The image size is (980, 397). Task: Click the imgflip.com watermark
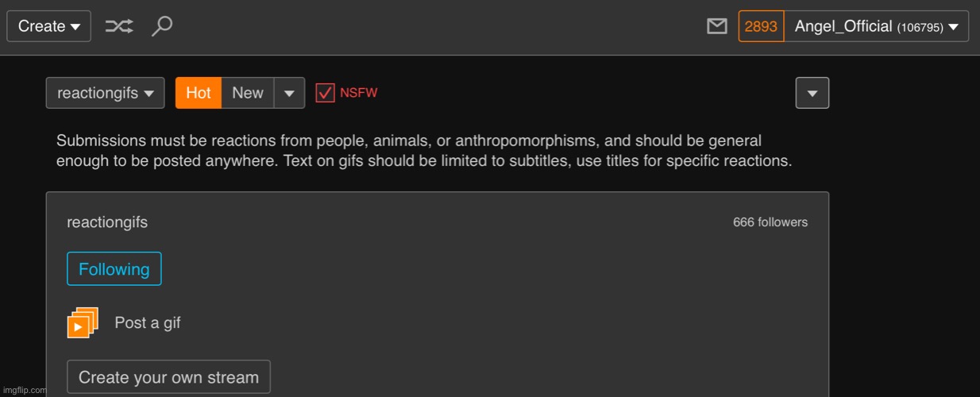click(x=24, y=391)
